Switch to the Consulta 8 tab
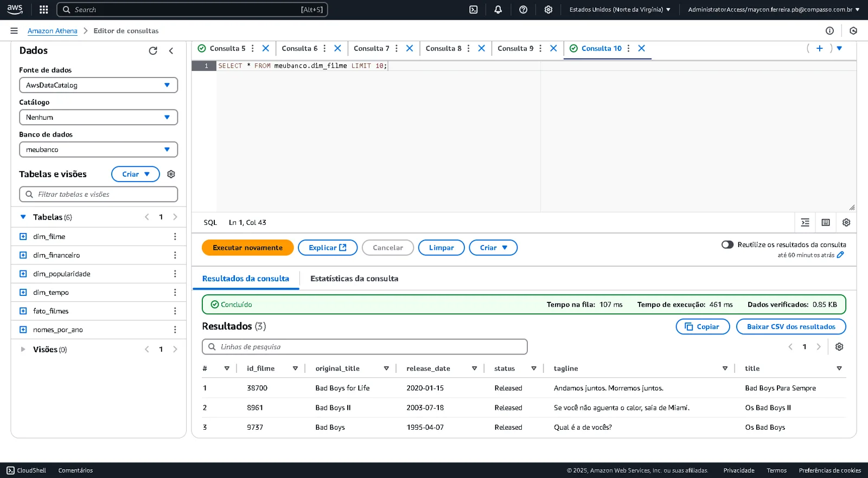The height and width of the screenshot is (478, 868). coord(443,48)
